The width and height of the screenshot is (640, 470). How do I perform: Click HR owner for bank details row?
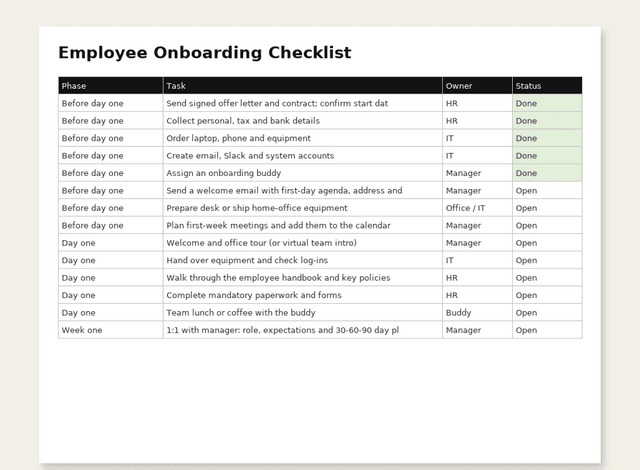pos(477,121)
